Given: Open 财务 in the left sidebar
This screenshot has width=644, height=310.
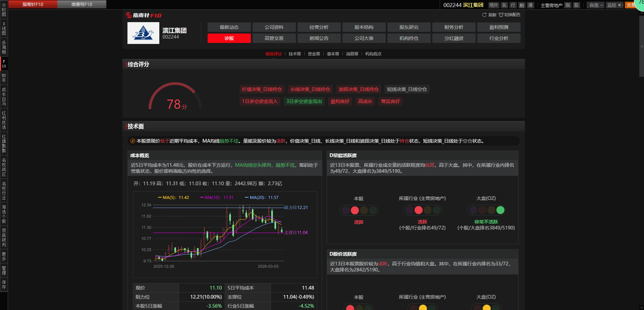Looking at the screenshot, I should (4, 78).
